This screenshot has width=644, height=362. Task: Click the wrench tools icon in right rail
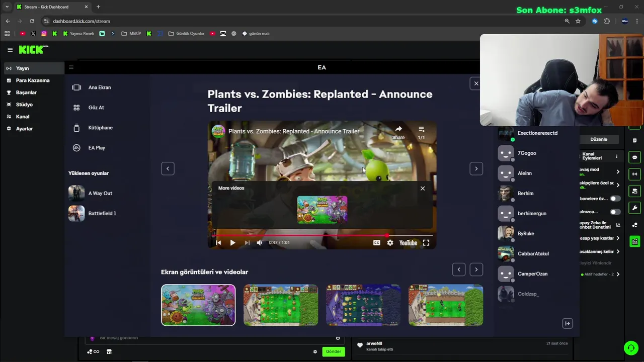coord(634,208)
